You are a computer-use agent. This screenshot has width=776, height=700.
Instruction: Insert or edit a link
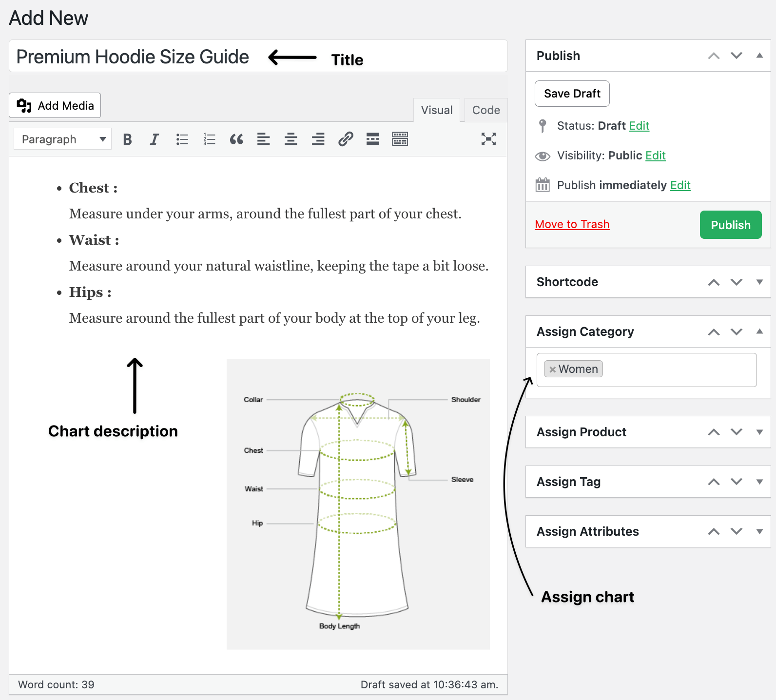click(346, 139)
